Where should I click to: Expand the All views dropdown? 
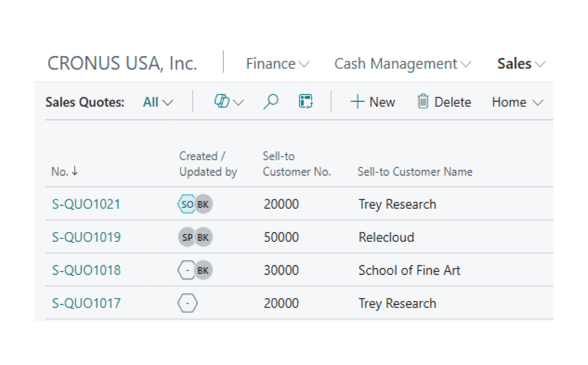coord(158,102)
